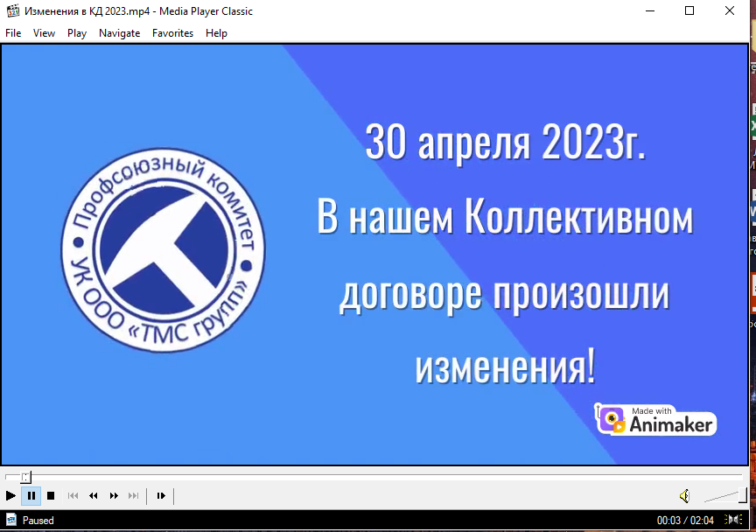Open the Navigate menu

(119, 33)
